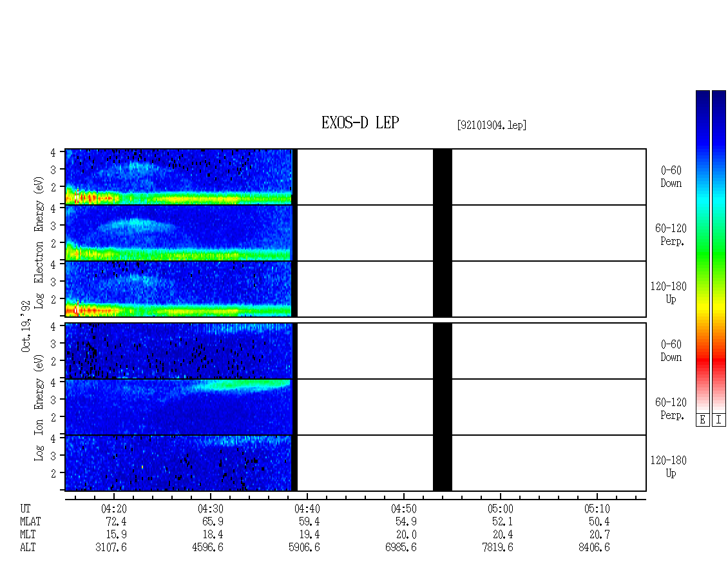
Task: Select ALT value 6985.6
Action: point(401,548)
